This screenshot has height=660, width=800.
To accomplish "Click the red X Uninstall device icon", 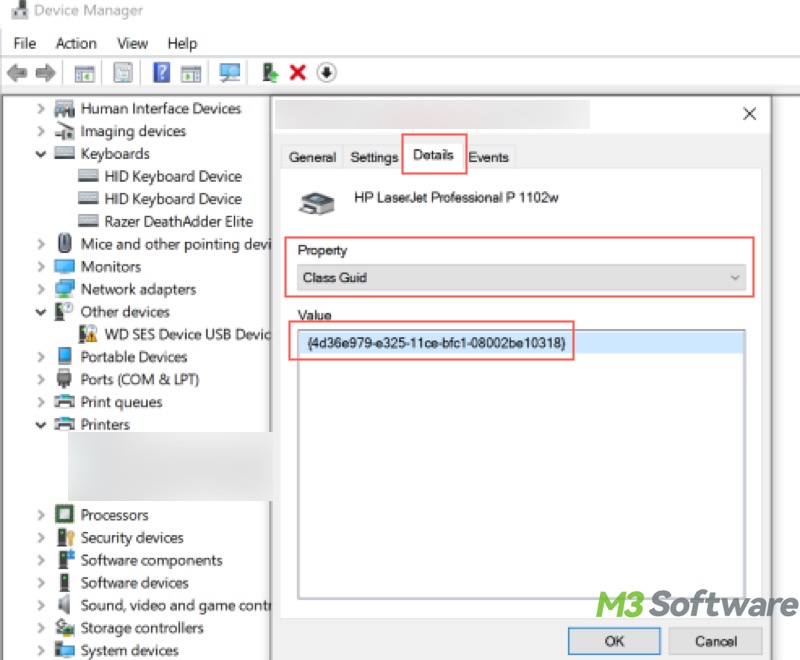I will pyautogui.click(x=297, y=72).
